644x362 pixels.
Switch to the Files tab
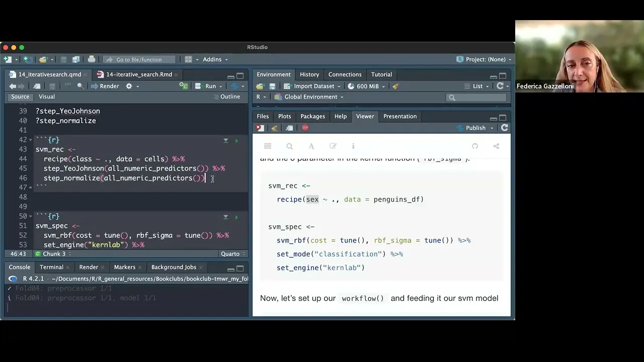click(x=263, y=116)
